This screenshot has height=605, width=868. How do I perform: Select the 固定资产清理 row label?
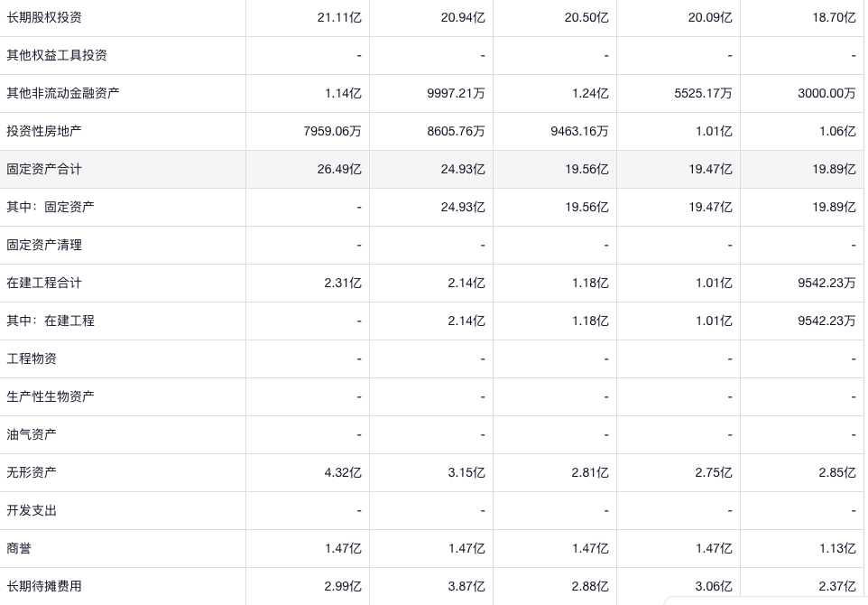(x=44, y=245)
